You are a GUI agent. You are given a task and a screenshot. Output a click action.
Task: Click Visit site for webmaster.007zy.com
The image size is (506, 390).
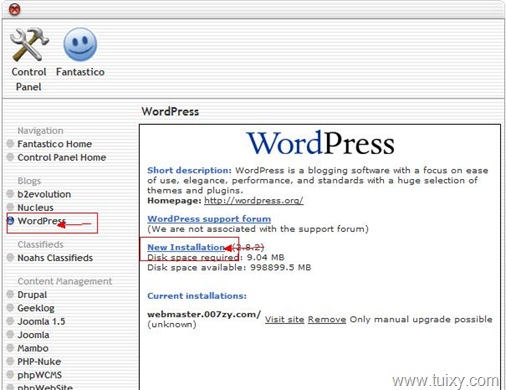point(284,319)
